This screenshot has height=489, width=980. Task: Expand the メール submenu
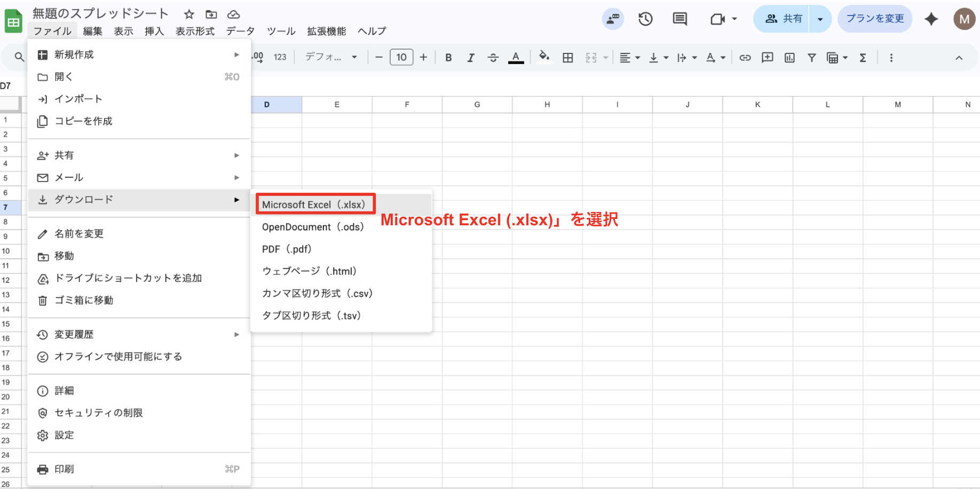tap(139, 177)
